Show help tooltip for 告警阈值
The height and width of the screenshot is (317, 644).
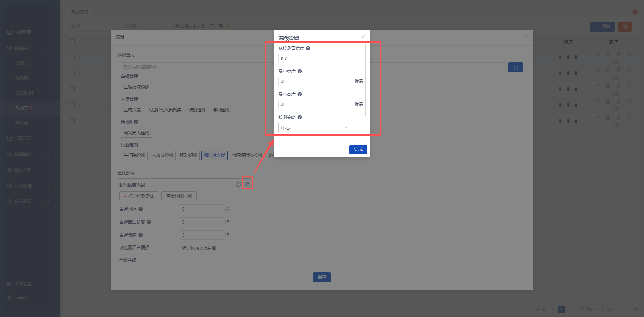(141, 235)
